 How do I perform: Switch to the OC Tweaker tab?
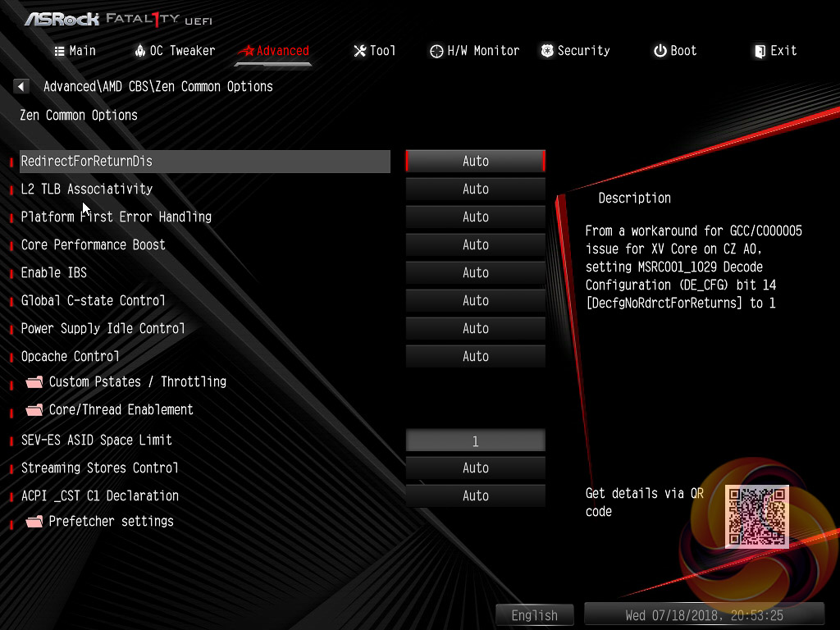(x=175, y=51)
